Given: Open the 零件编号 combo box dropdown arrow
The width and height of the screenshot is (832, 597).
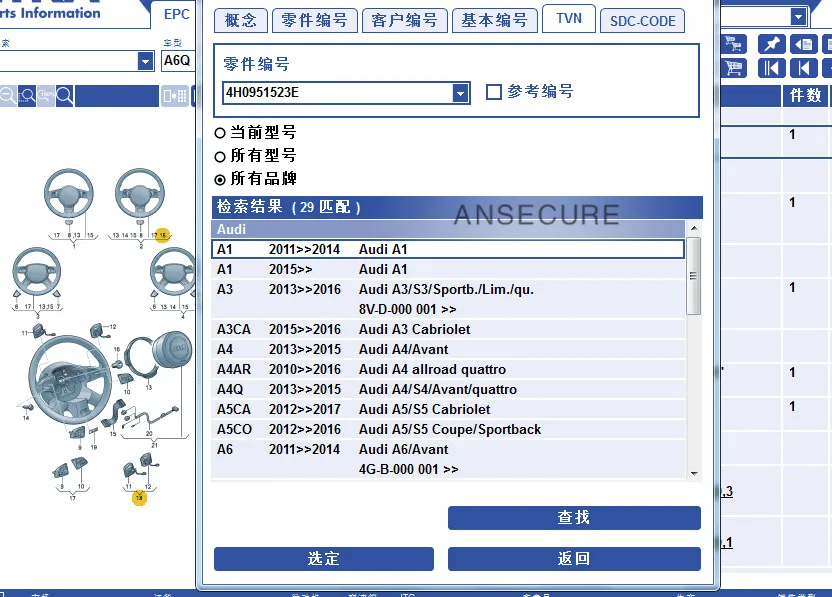Looking at the screenshot, I should pos(461,93).
